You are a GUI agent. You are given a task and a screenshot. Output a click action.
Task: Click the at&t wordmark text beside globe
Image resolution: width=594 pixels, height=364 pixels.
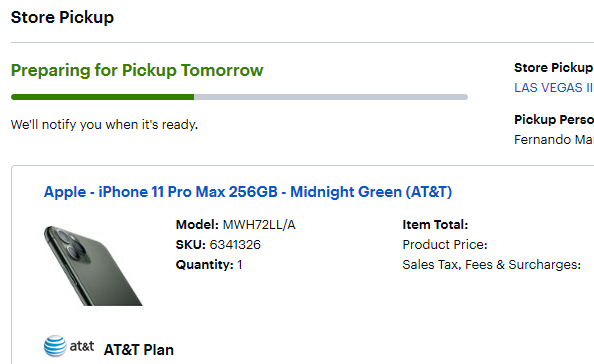pos(82,346)
